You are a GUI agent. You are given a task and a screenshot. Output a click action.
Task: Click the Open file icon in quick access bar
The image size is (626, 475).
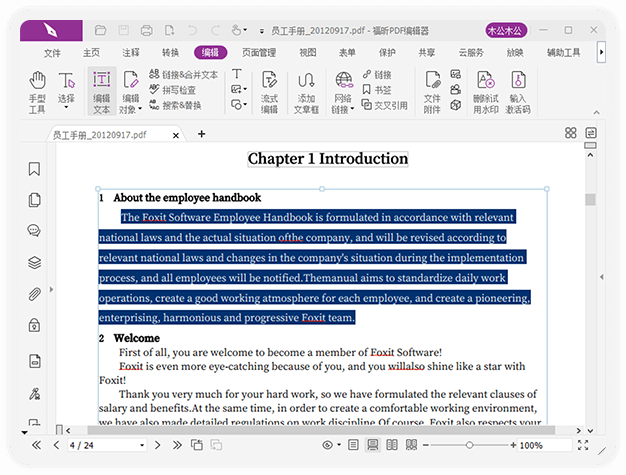(x=100, y=30)
